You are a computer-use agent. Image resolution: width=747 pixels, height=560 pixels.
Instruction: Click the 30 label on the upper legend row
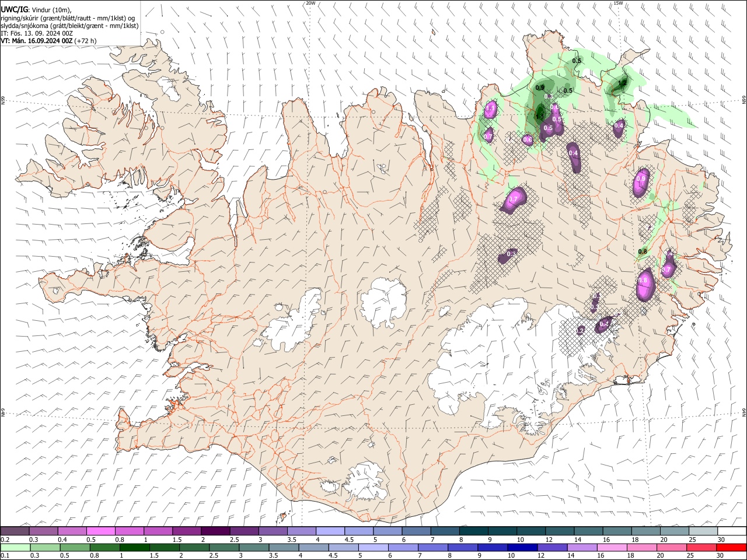[x=721, y=540]
